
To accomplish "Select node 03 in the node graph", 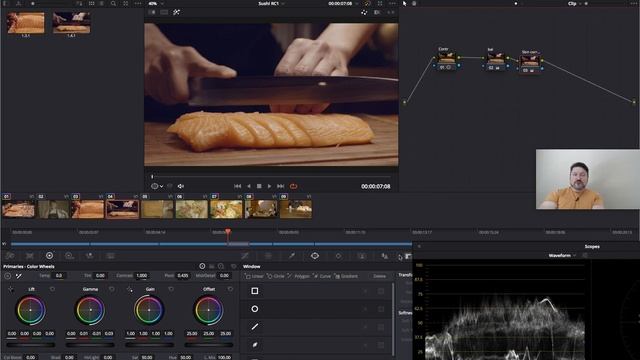I will pyautogui.click(x=530, y=63).
